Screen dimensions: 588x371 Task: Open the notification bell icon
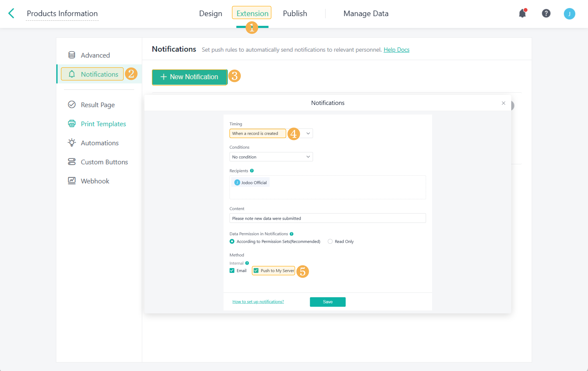coord(522,13)
